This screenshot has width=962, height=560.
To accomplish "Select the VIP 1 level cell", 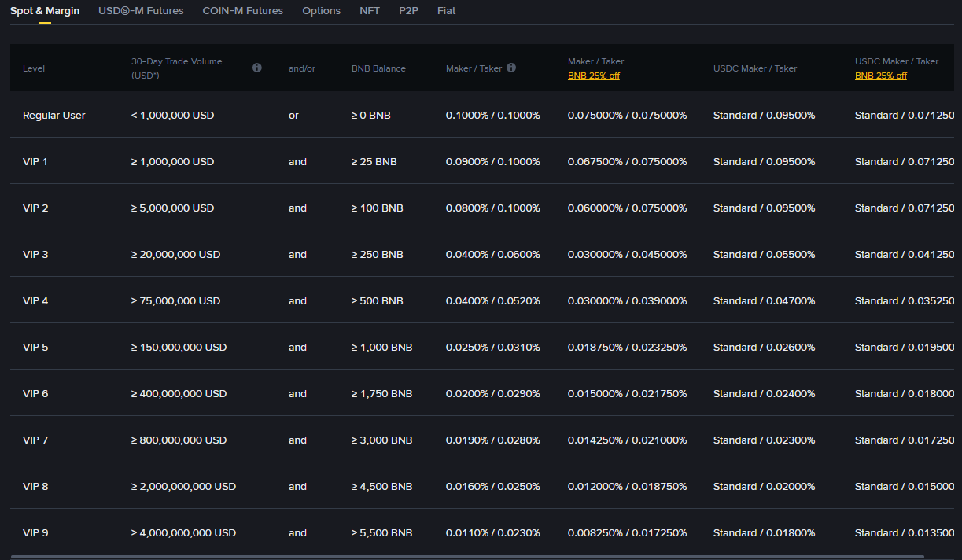I will [35, 161].
